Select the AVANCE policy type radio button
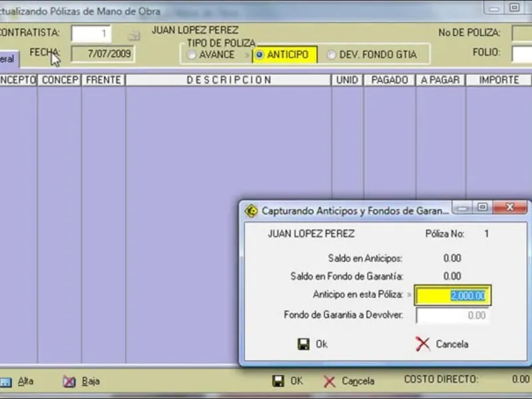Viewport: 532px width, 399px height. click(x=192, y=55)
